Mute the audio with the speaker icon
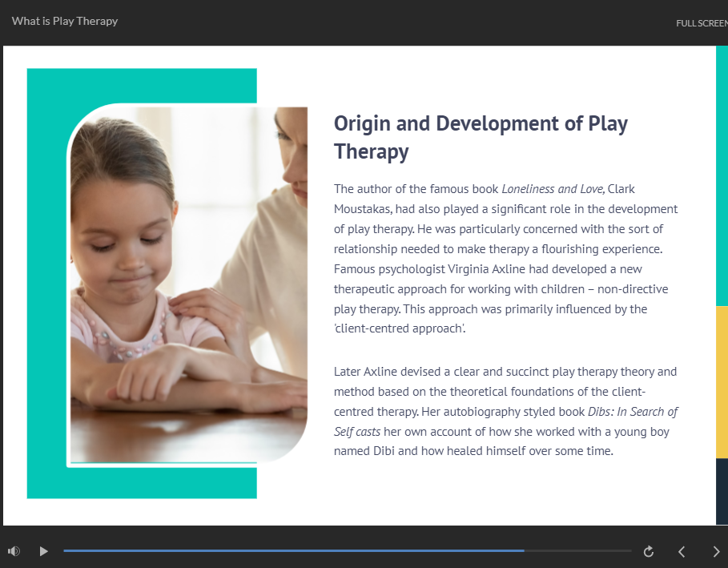The height and width of the screenshot is (568, 728). click(14, 551)
